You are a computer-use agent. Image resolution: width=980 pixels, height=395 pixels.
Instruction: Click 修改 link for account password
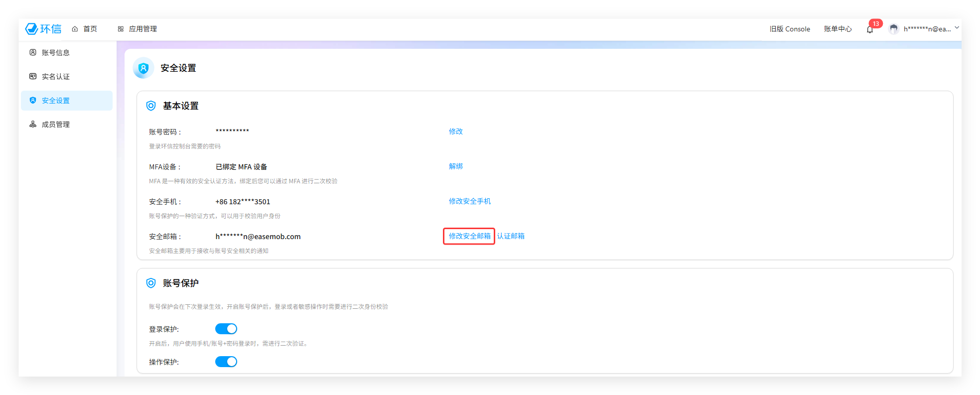[455, 132]
